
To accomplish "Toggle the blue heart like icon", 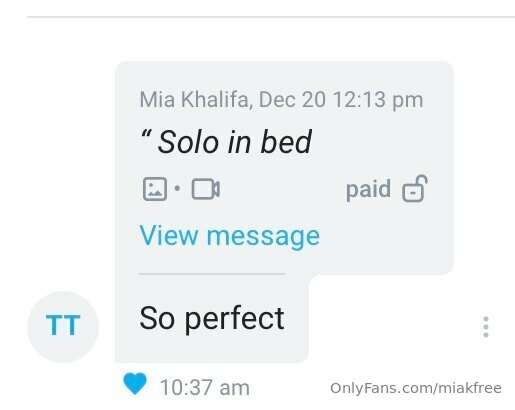I will 135,383.
